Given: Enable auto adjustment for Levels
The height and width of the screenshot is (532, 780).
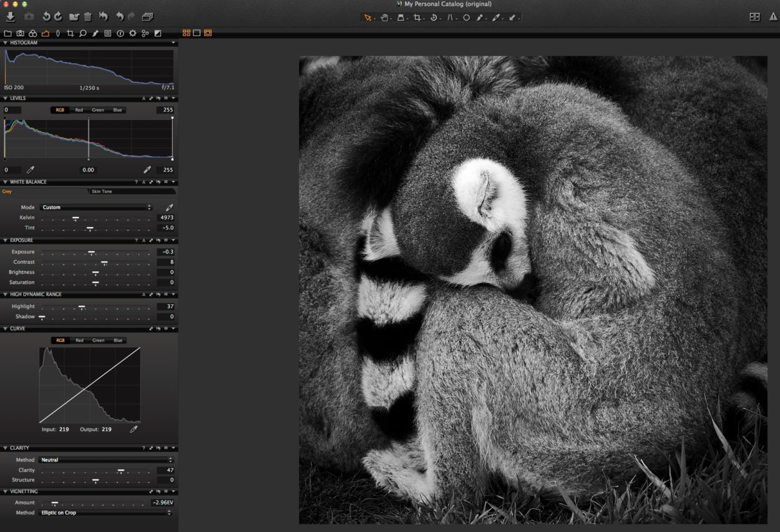Looking at the screenshot, I should click(x=144, y=98).
